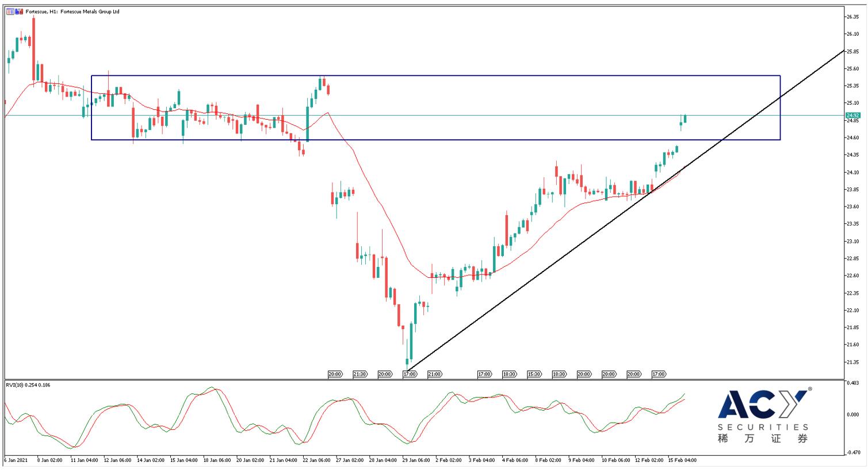868x470 pixels.
Task: Click the 21:30 session time marker
Action: (x=360, y=374)
